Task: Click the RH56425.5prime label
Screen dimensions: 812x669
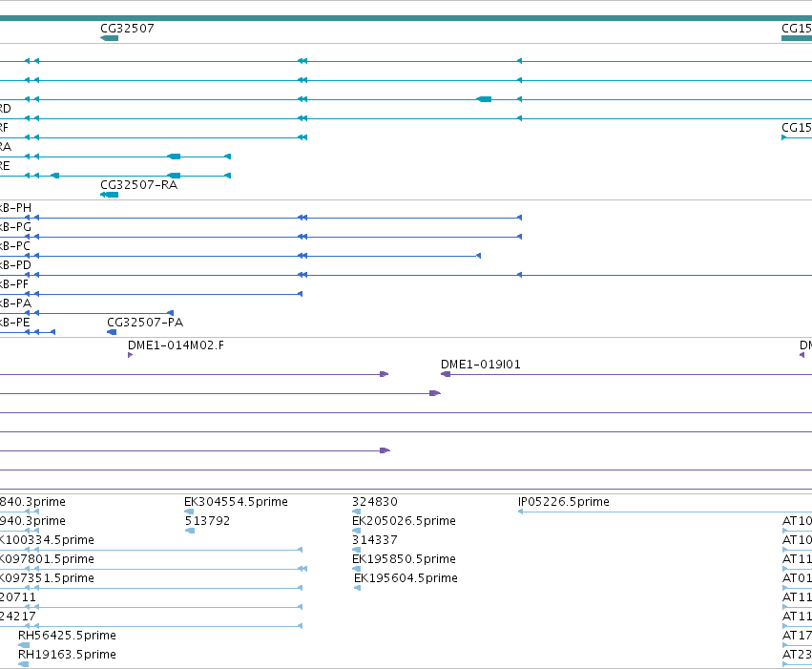Action: click(x=67, y=635)
